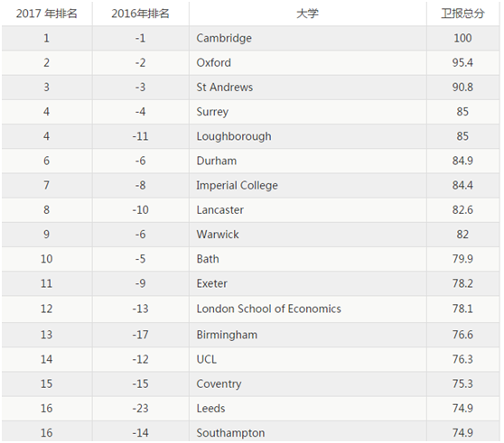Click the Southampton entry
504x443 pixels.
[231, 433]
